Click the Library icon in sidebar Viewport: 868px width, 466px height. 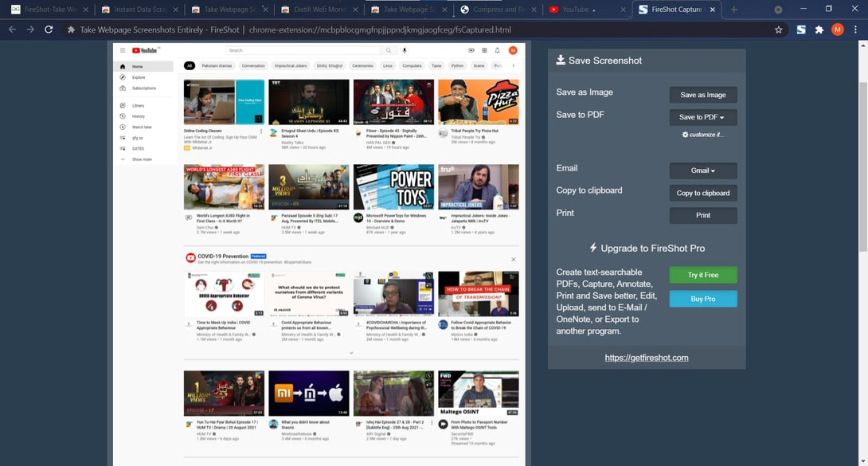pyautogui.click(x=123, y=105)
